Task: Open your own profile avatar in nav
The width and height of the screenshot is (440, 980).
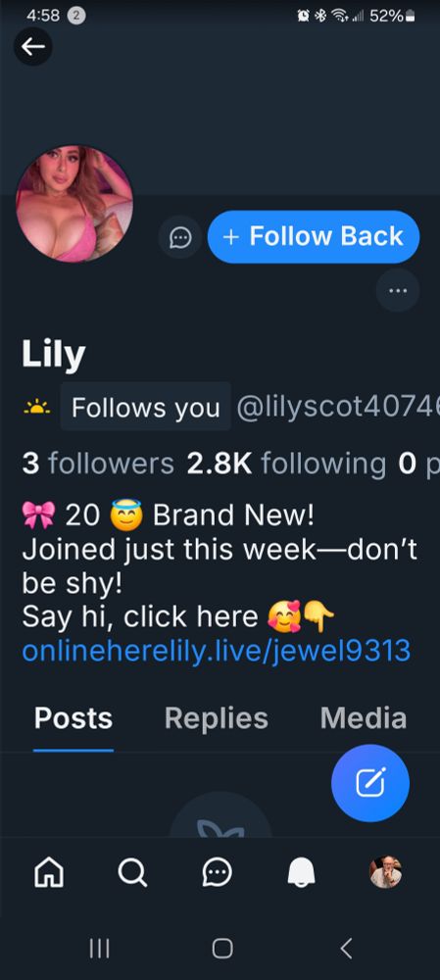Action: coord(385,872)
